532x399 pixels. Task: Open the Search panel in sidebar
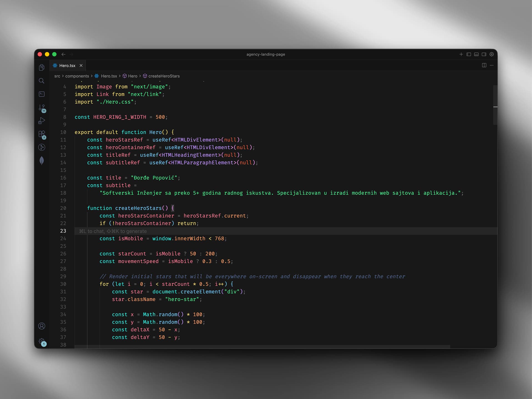click(x=42, y=81)
